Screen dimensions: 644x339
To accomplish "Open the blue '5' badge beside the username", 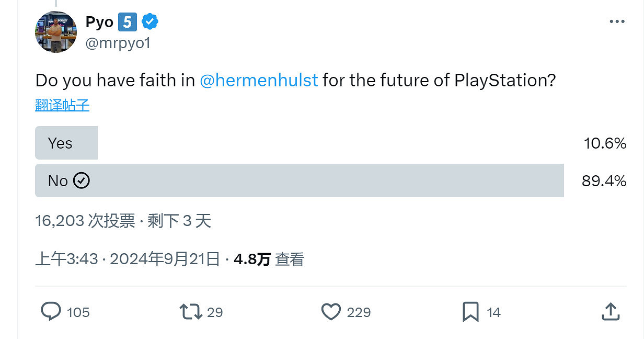I will (128, 21).
